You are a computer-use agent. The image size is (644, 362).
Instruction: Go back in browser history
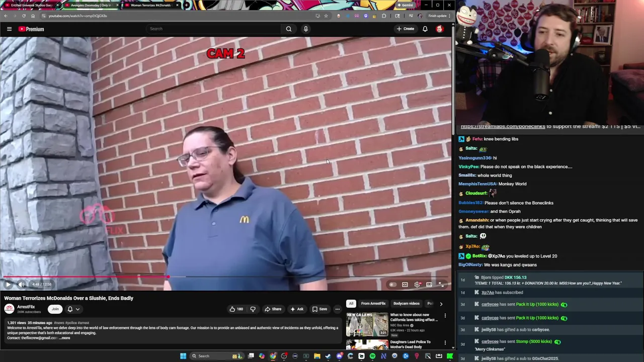[x=6, y=16]
